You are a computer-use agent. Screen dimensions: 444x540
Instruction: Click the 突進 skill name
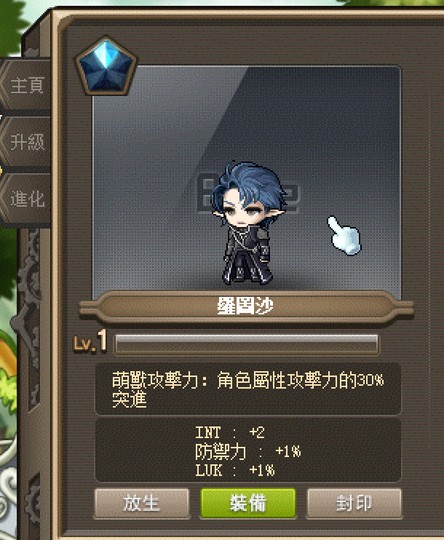pos(130,400)
